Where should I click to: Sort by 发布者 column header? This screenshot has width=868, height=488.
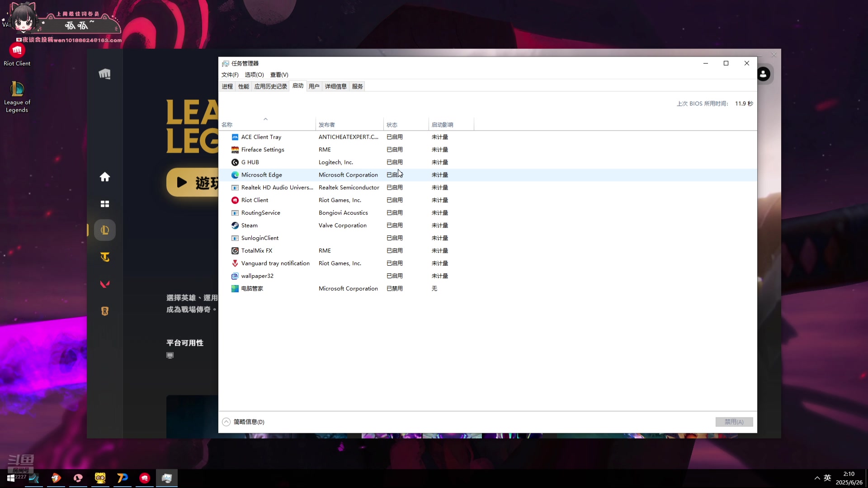(x=349, y=124)
